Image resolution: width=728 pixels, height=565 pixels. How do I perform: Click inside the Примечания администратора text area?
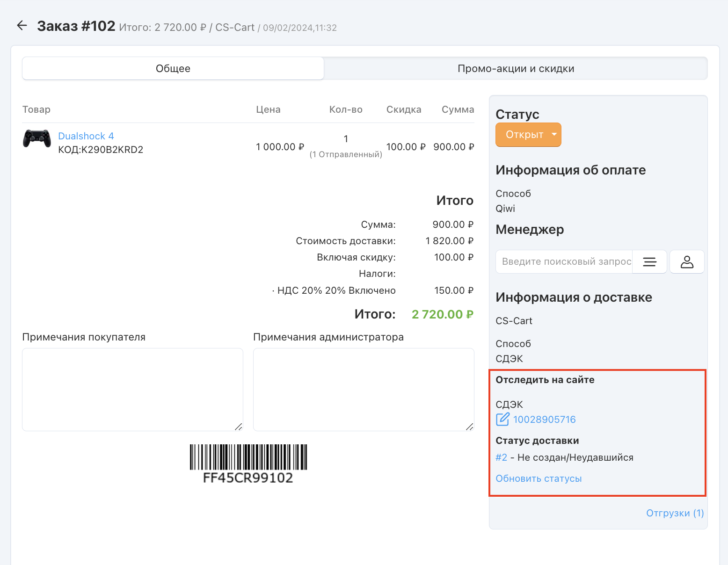[363, 389]
